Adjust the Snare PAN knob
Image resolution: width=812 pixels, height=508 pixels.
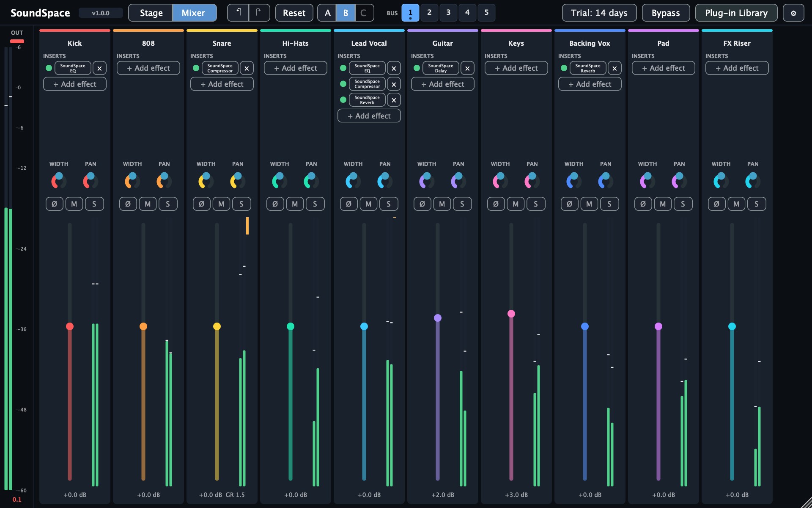pyautogui.click(x=238, y=181)
